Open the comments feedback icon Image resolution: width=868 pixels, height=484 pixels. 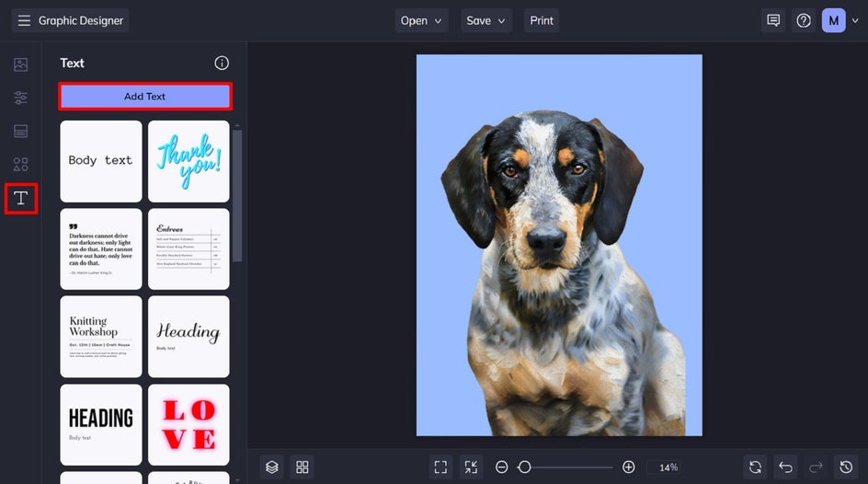[772, 20]
